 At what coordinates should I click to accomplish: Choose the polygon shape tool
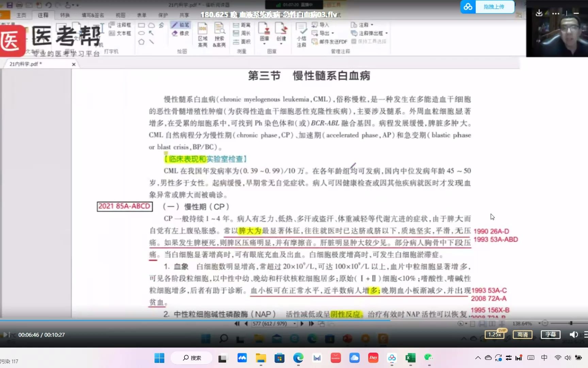[142, 42]
